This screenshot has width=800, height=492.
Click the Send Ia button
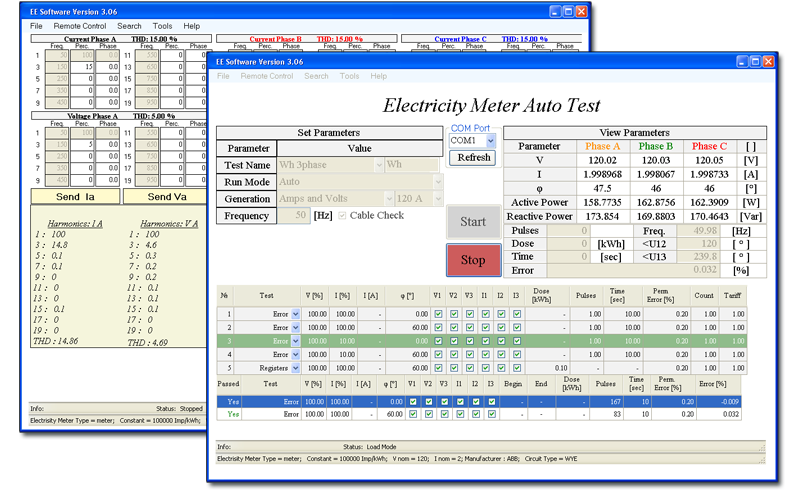click(x=75, y=196)
